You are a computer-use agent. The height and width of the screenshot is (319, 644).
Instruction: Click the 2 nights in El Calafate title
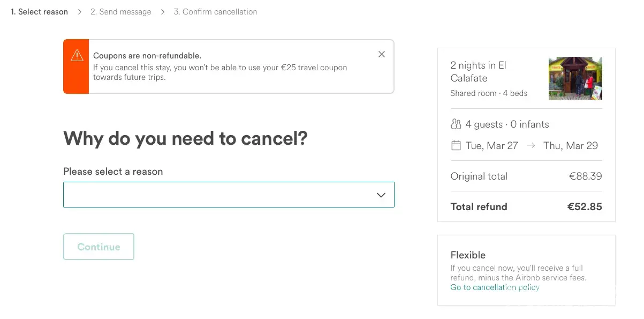click(478, 72)
